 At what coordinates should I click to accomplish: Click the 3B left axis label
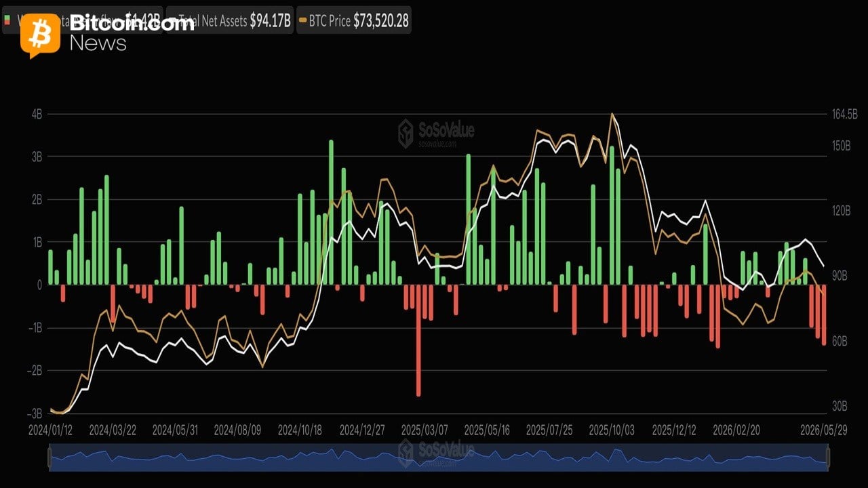click(36, 157)
